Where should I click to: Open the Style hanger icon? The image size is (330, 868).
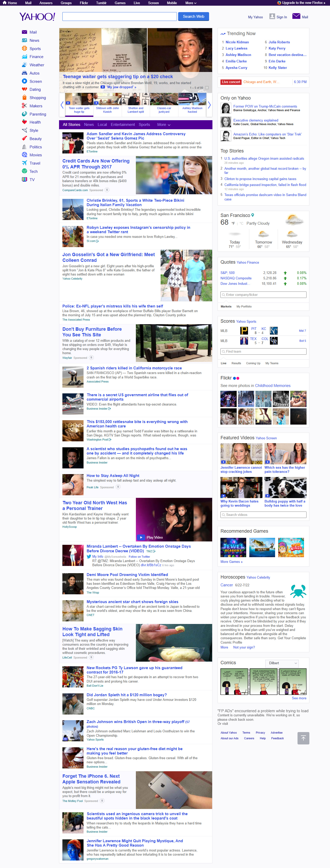tap(24, 131)
